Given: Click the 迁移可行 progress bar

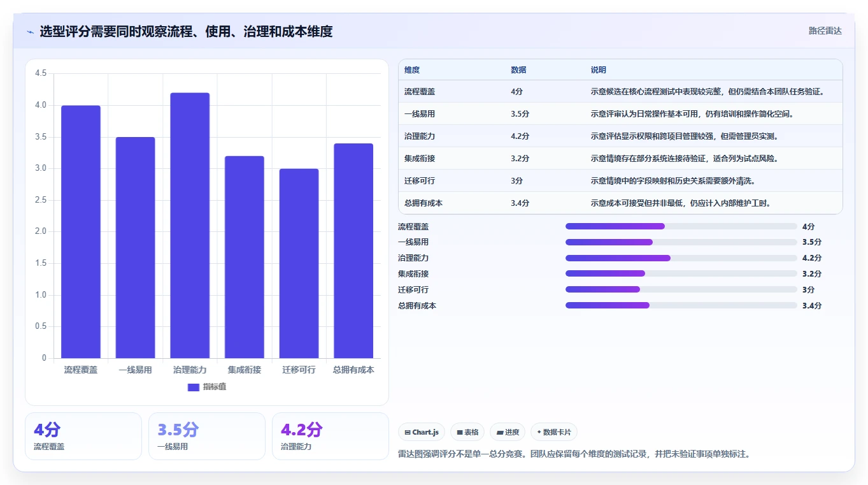Looking at the screenshot, I should pos(681,289).
